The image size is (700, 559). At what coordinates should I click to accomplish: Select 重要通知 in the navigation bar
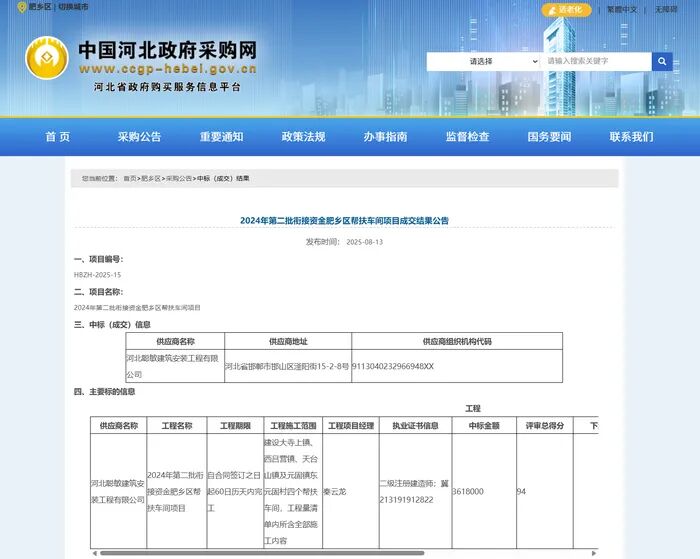pyautogui.click(x=221, y=137)
